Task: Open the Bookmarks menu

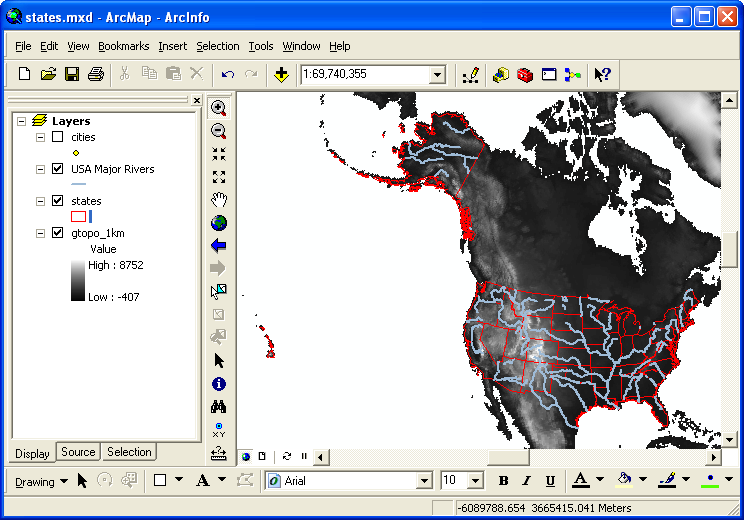Action: (x=123, y=46)
